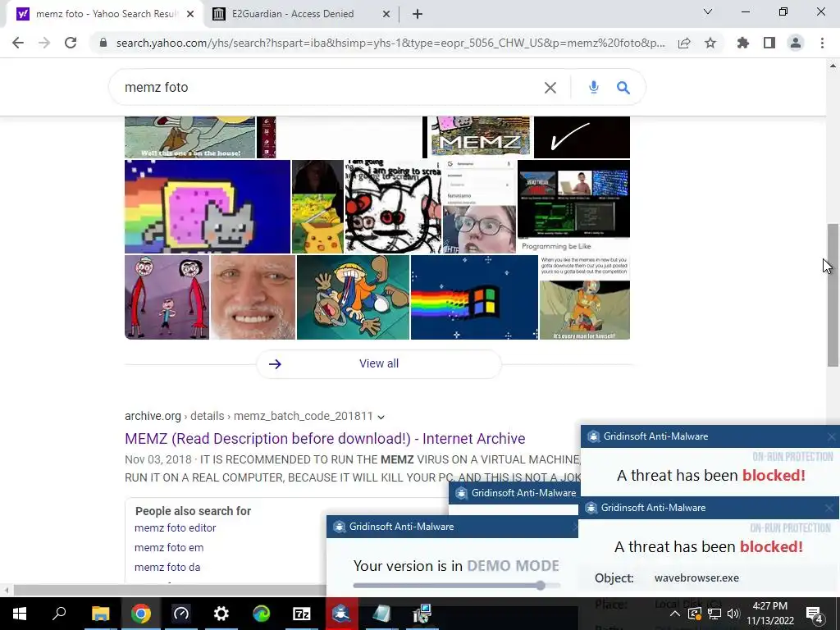
Task: Open scribbled screaming cat thumbnail
Action: coord(393,206)
